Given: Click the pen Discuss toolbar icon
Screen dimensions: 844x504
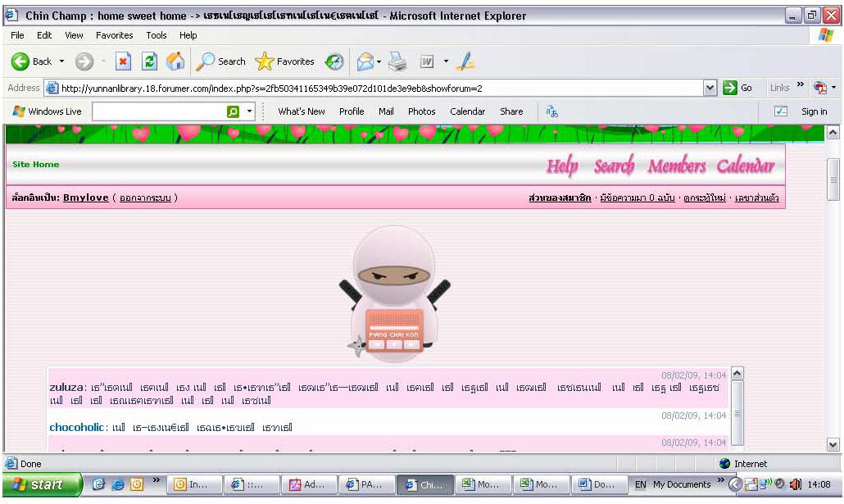Looking at the screenshot, I should pyautogui.click(x=465, y=61).
